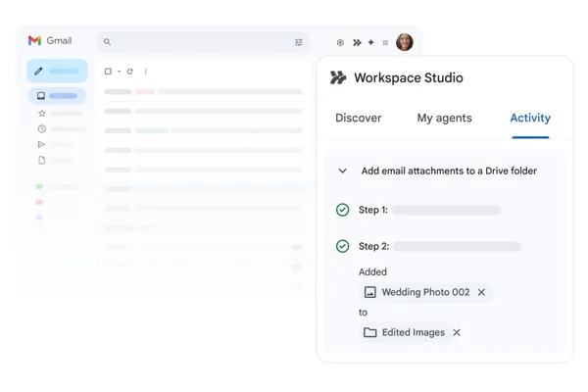Screen dimensions: 588x392
Task: Click the 'Added' text in Step 2
Action: 372,272
